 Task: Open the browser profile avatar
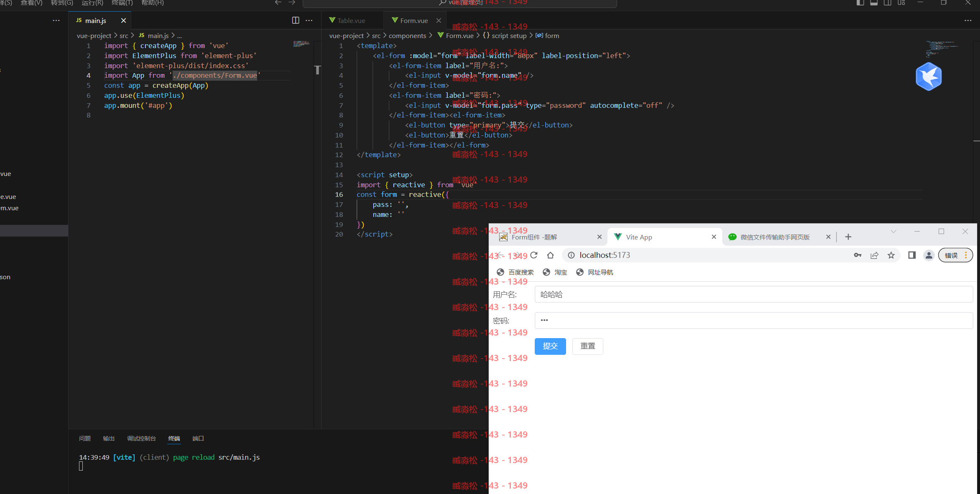pos(929,255)
